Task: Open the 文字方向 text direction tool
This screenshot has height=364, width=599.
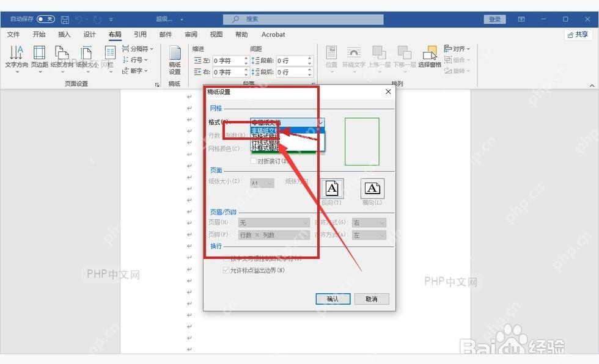Action: (17, 59)
